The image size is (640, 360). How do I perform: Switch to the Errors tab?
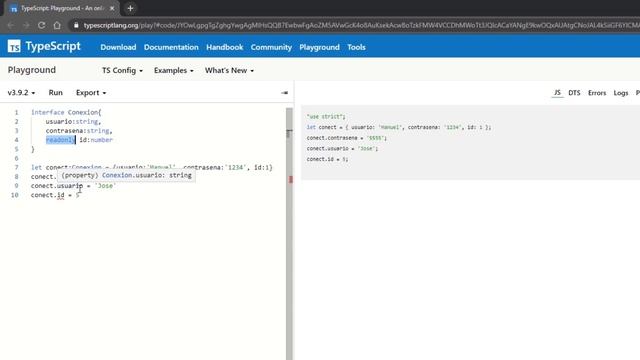[597, 93]
